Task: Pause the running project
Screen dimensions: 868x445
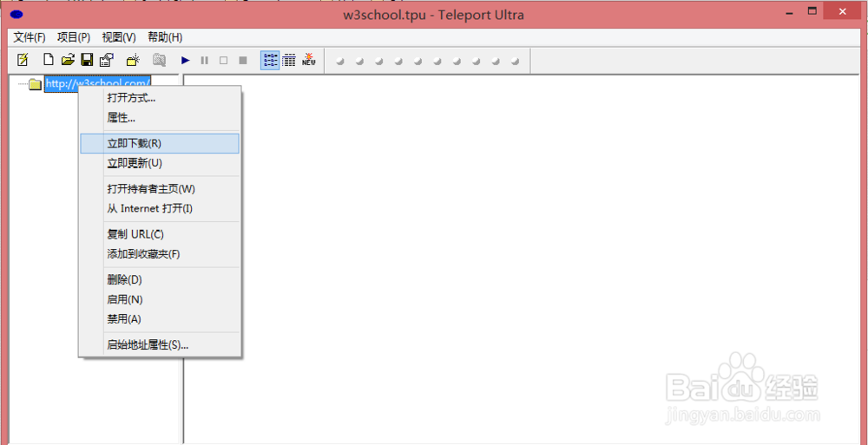Action: tap(204, 61)
